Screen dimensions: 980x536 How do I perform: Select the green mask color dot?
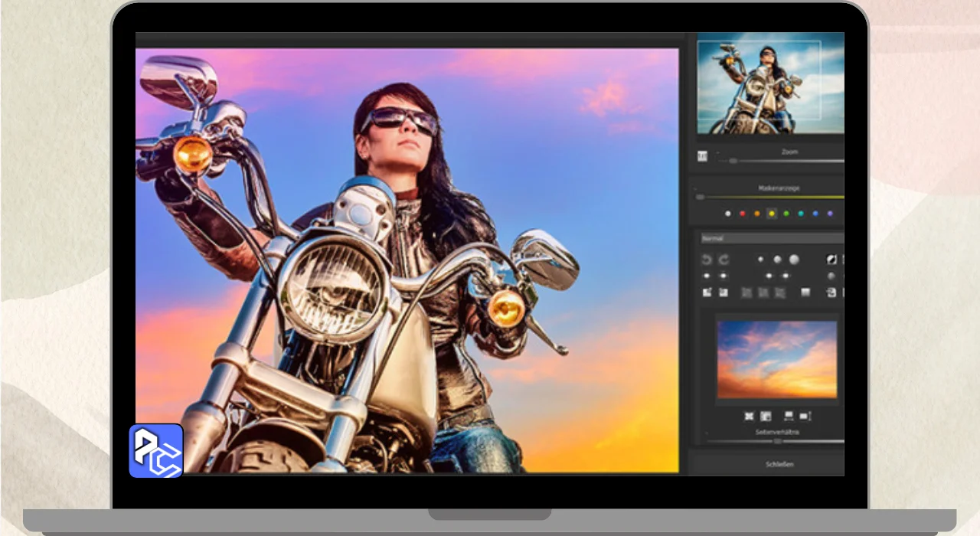[786, 214]
